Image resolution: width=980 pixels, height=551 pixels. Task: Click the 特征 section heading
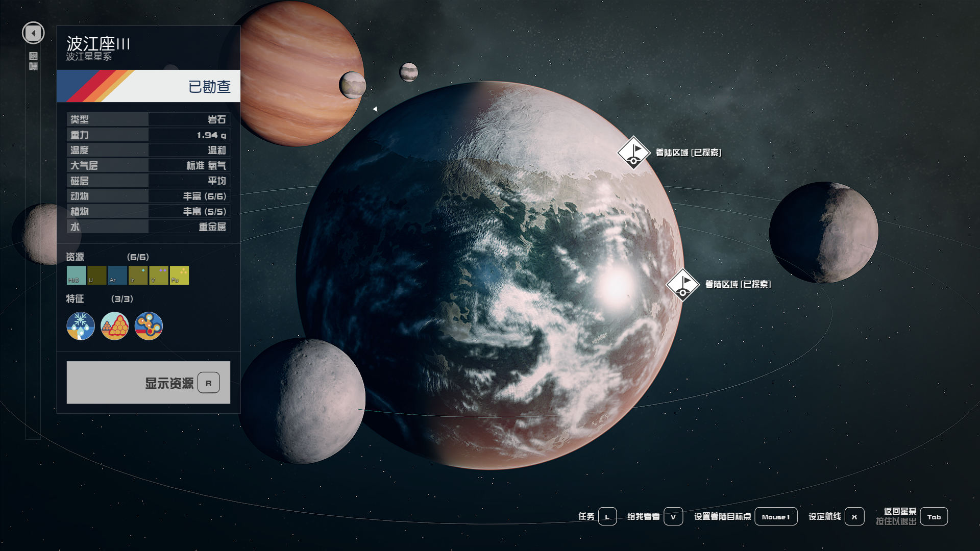tap(75, 299)
